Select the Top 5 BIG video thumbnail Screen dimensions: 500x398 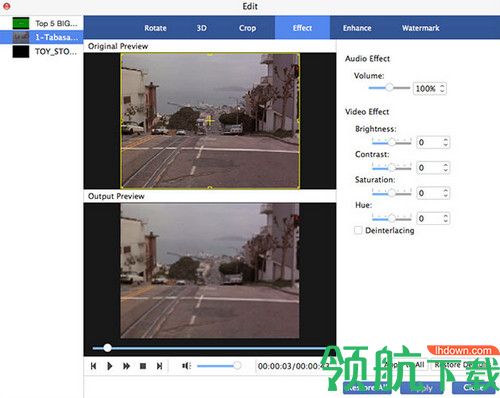click(x=21, y=23)
